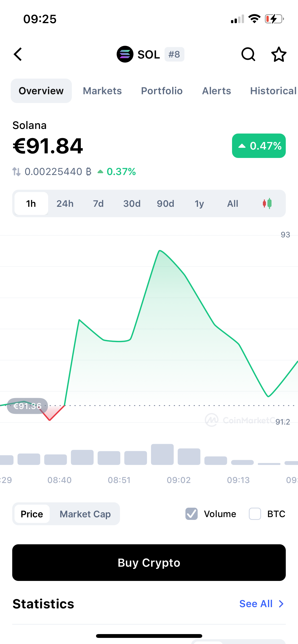Switch chart to Market Cap

tap(85, 514)
